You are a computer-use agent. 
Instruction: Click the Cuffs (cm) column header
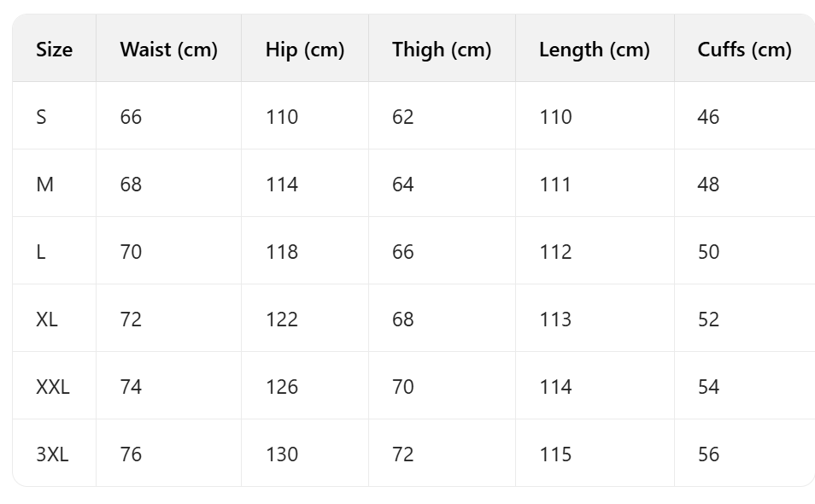click(744, 50)
